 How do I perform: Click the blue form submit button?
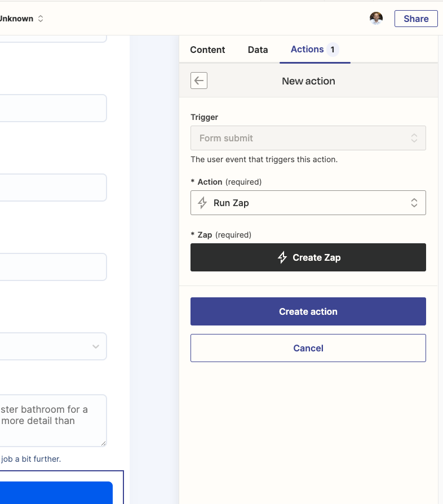tap(56, 492)
